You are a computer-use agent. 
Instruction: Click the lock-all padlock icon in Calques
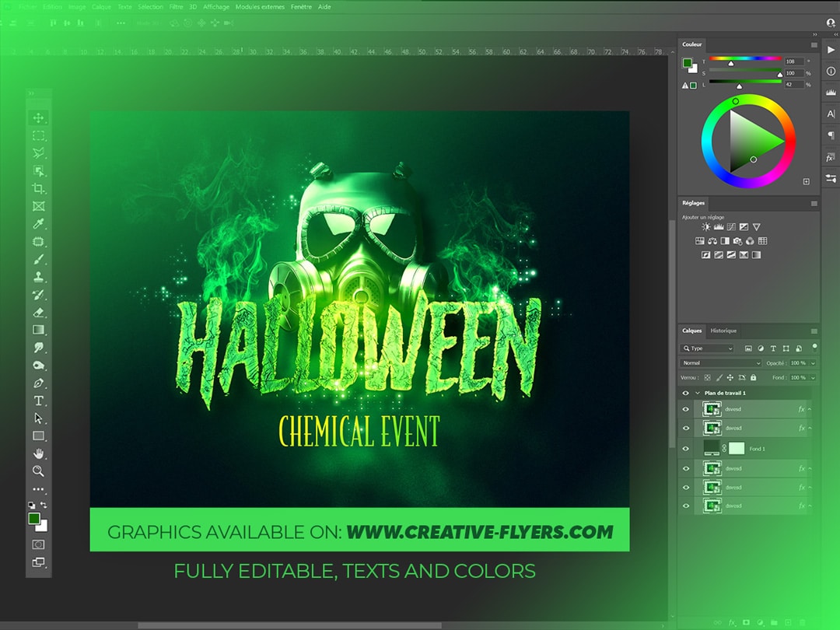(x=753, y=377)
